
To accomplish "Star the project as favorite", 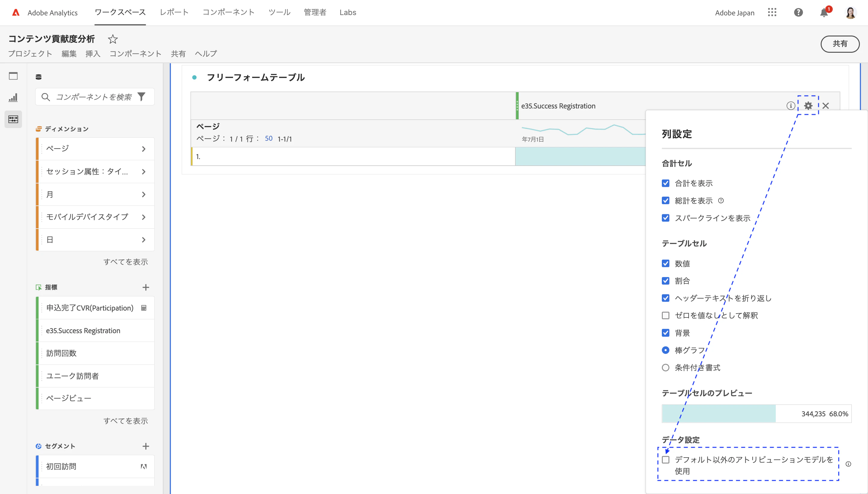I will 113,39.
